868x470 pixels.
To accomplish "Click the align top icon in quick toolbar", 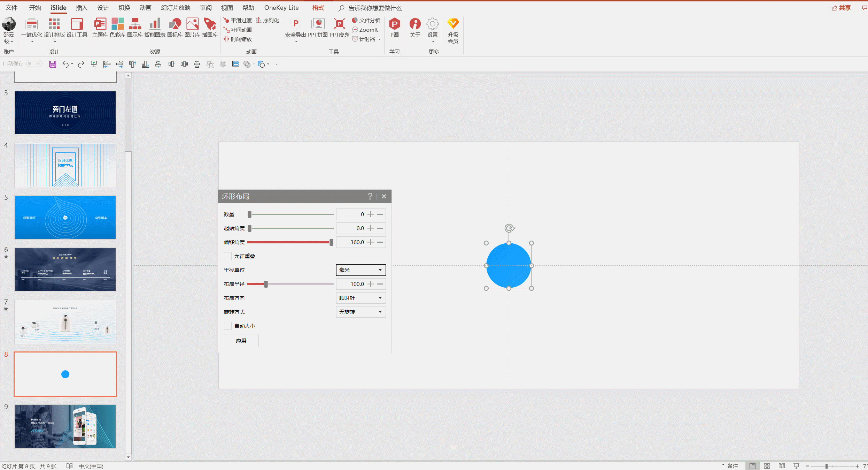I will pyautogui.click(x=133, y=64).
